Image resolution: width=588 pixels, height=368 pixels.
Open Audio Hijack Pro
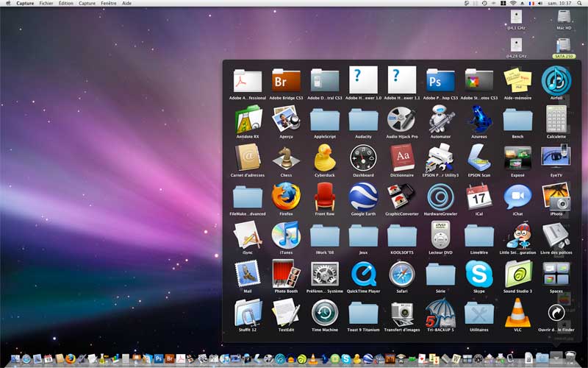pos(401,119)
